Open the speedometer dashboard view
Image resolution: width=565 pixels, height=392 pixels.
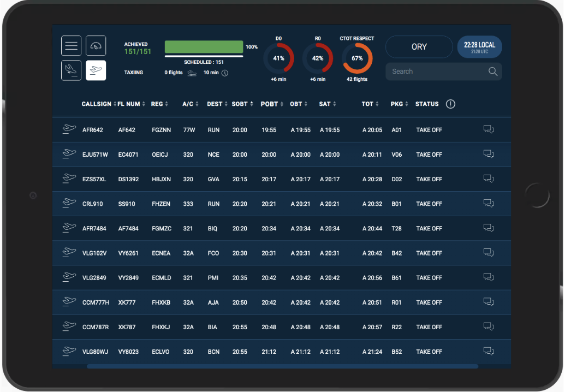(96, 46)
